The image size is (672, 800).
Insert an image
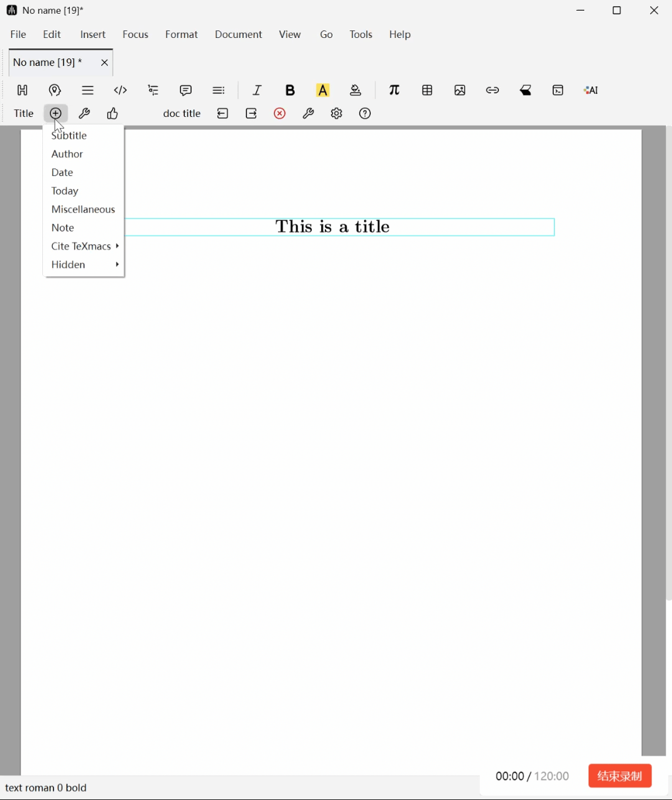click(460, 90)
